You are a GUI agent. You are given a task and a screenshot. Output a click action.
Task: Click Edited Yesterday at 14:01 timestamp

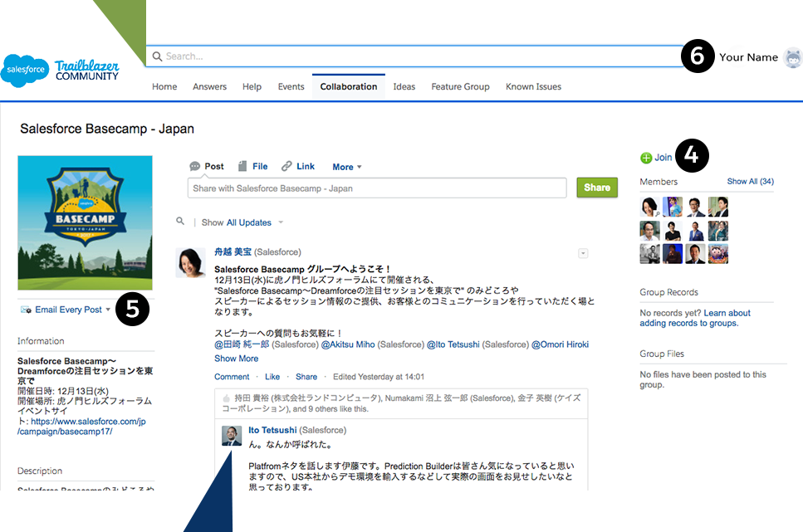[x=379, y=377]
